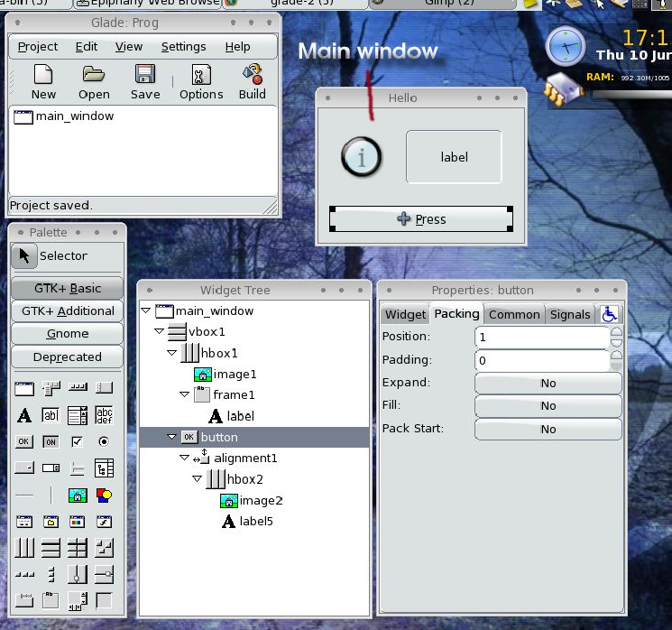Select the Handle Box widget in the palette
672x630 pixels.
click(104, 388)
